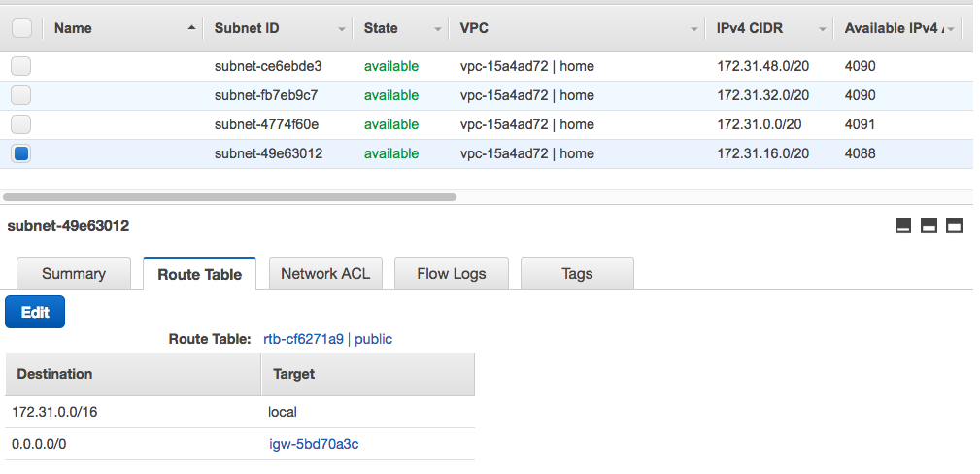980x474 pixels.
Task: Open the Subnet ID column dropdown
Action: point(342,30)
